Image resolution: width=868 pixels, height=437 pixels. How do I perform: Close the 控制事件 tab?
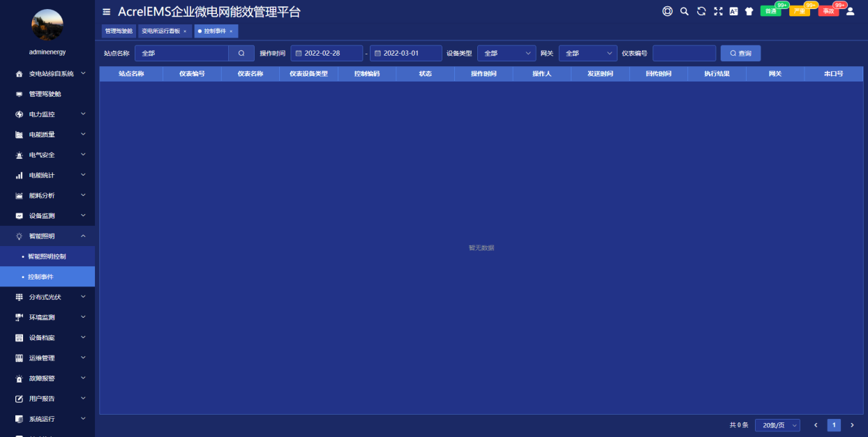(231, 31)
